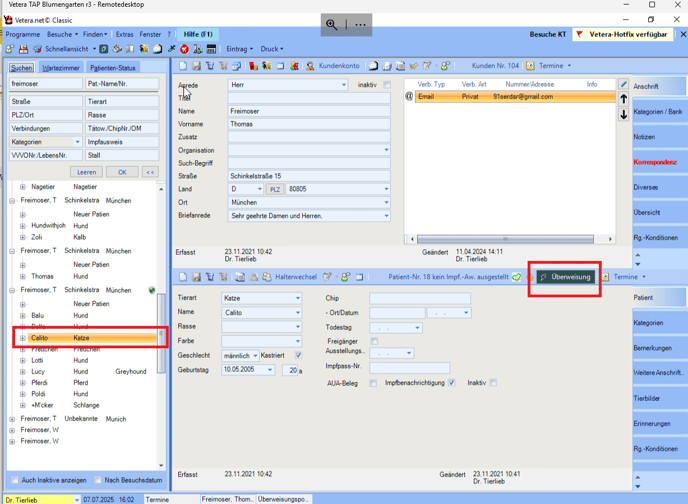The height and width of the screenshot is (504, 688).
Task: Click the OK search button
Action: click(x=122, y=172)
